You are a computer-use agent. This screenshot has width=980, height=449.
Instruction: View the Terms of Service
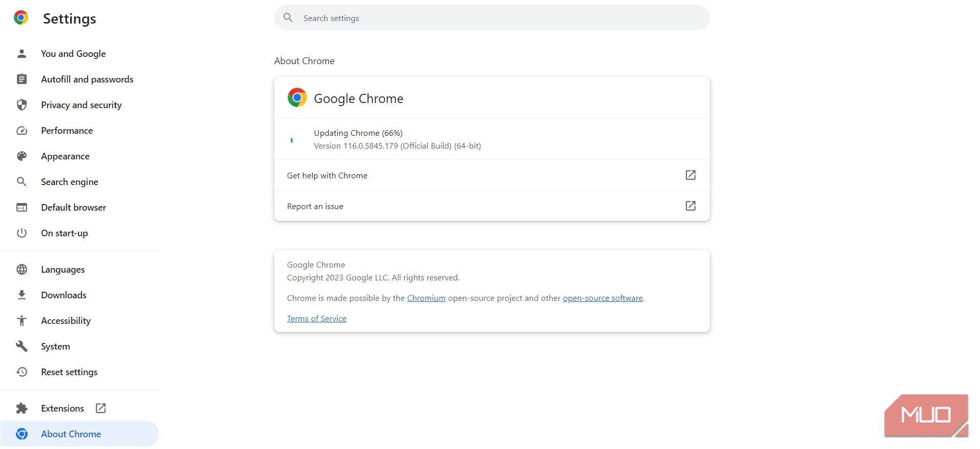tap(316, 318)
